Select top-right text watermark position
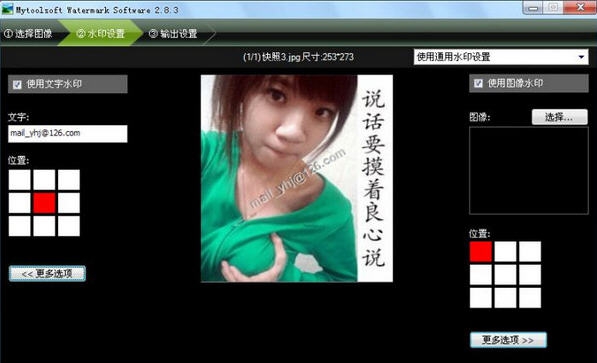The image size is (597, 363). [69, 180]
